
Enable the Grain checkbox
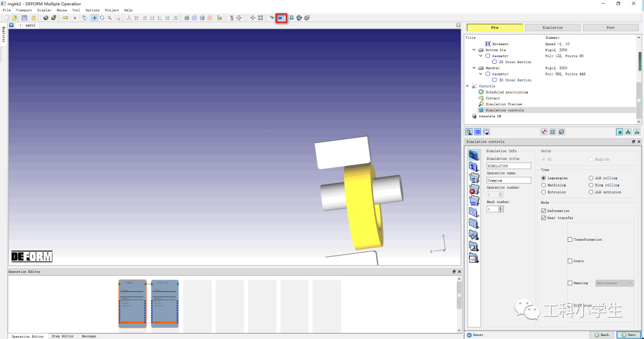tap(569, 261)
